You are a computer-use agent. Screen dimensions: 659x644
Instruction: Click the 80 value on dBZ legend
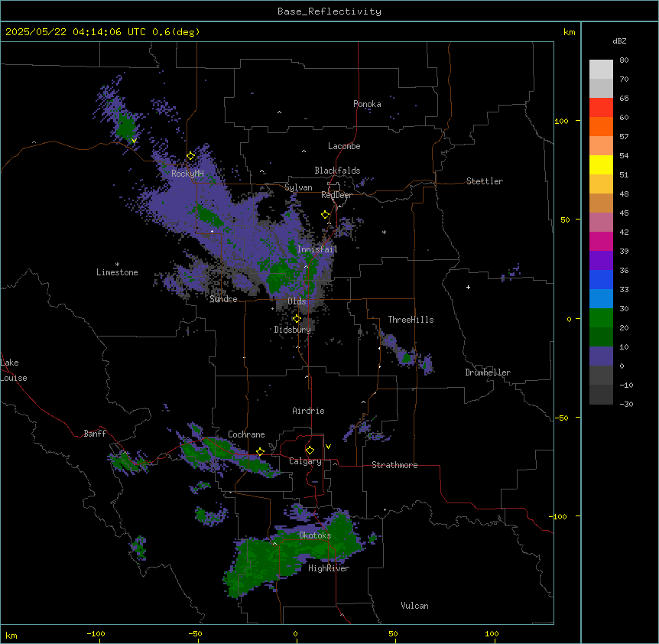click(624, 60)
